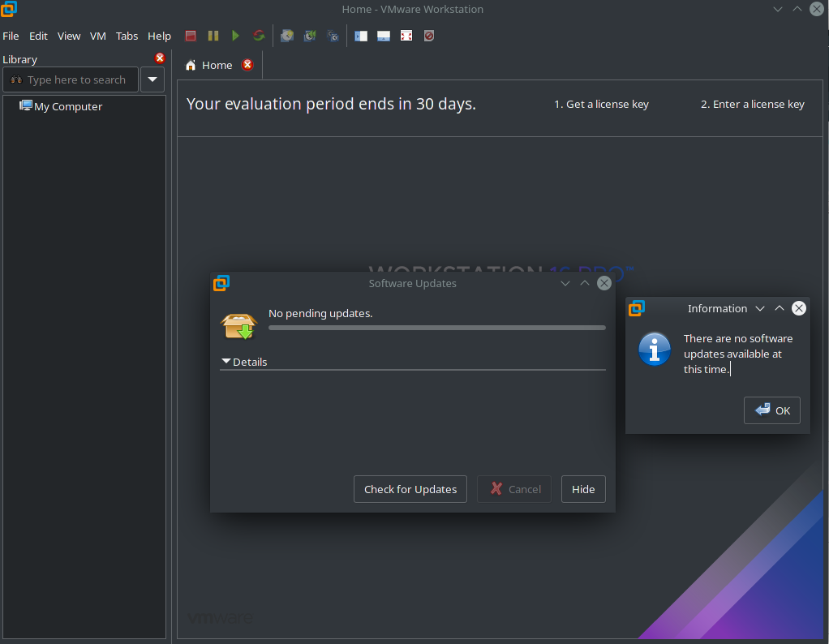Click the update progress bar
Image resolution: width=829 pixels, height=644 pixels.
coord(436,328)
